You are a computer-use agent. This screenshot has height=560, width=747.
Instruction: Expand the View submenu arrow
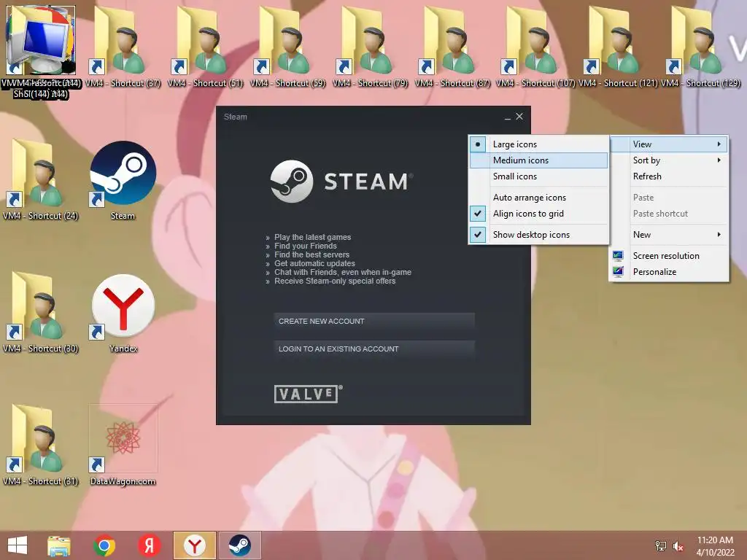719,144
